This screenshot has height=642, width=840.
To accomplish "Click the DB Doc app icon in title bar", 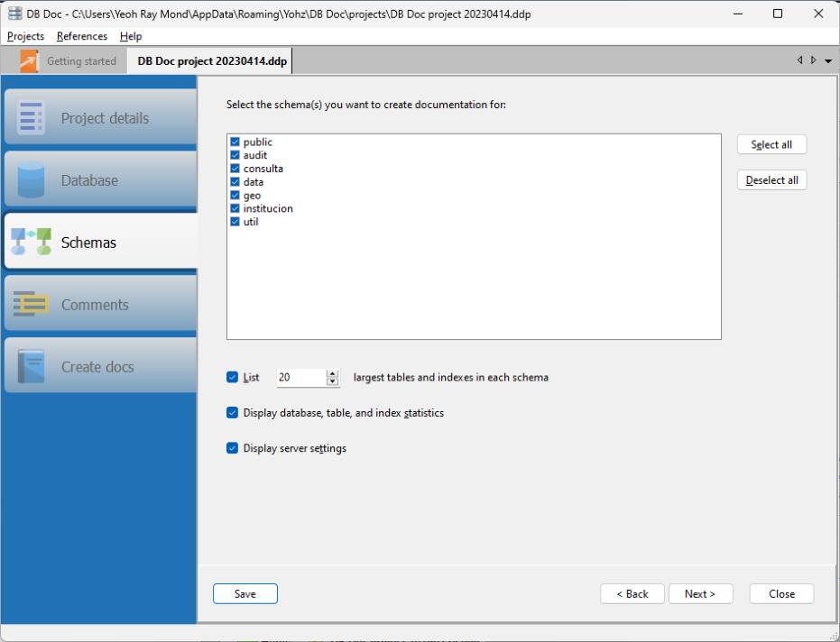I will 14,14.
